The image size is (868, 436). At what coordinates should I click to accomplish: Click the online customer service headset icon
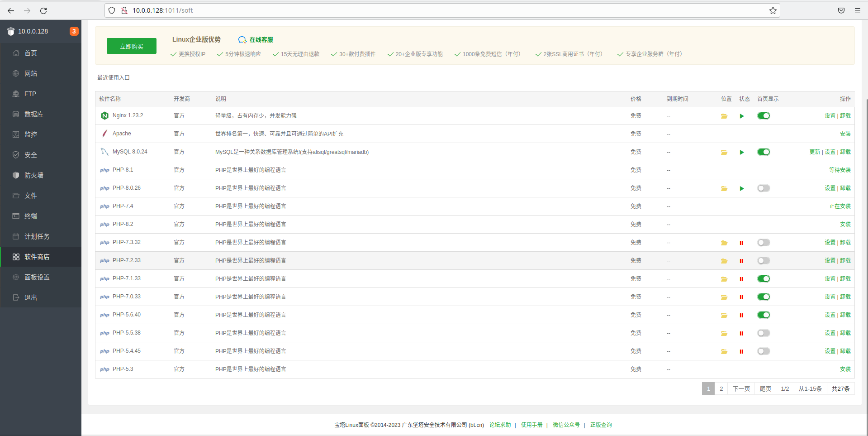pos(242,40)
